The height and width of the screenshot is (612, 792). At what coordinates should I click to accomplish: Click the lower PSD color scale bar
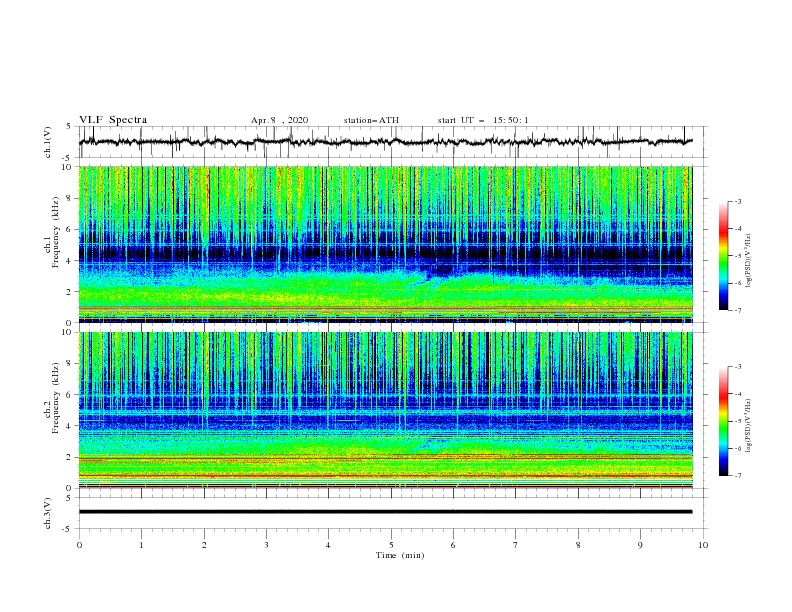pyautogui.click(x=723, y=421)
